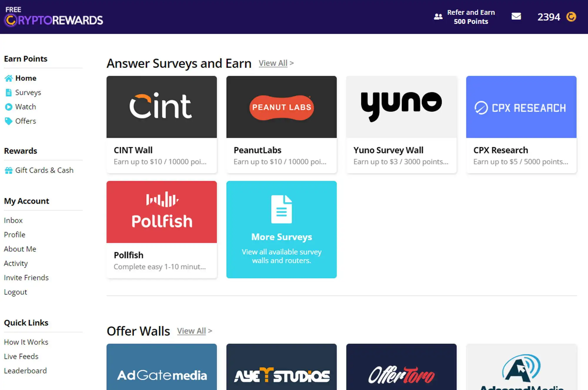The width and height of the screenshot is (588, 390).
Task: Click 'Complete easy 1-10 minut...' description
Action: [160, 267]
